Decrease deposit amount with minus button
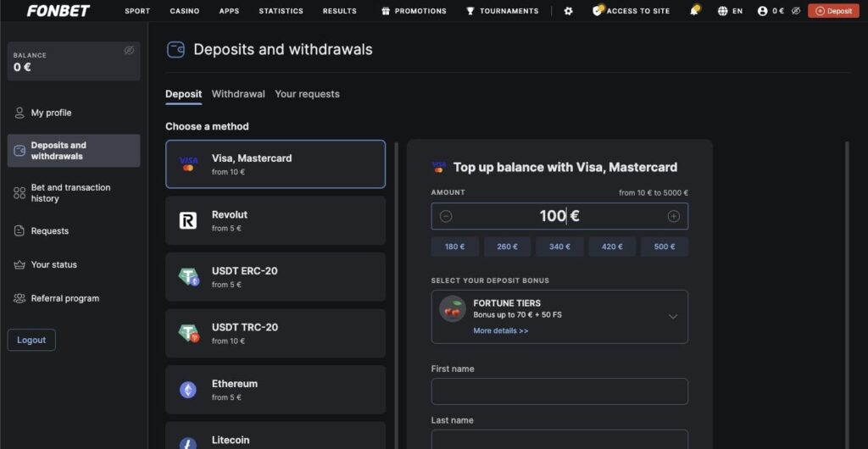Viewport: 868px width, 449px height. [446, 216]
